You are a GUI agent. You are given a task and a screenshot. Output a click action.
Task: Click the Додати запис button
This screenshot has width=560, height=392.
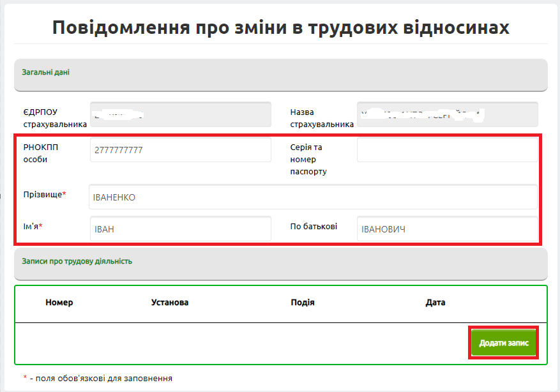(x=504, y=343)
